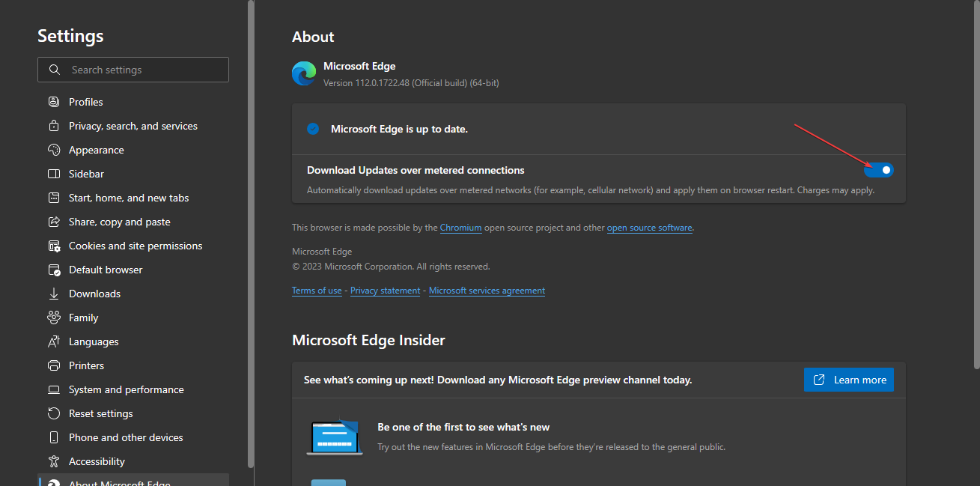Click the Share, copy and paste icon
The width and height of the screenshot is (980, 486).
[x=54, y=222]
